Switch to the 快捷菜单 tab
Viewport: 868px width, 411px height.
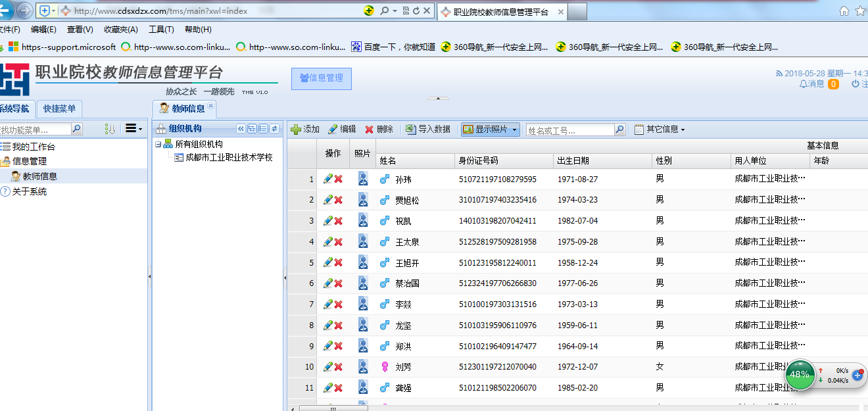tap(59, 109)
